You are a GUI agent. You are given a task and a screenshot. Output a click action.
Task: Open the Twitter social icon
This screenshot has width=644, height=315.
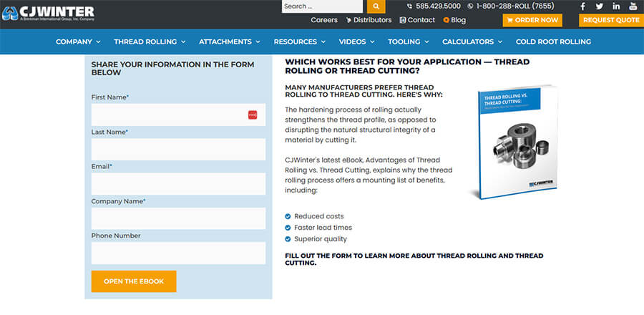click(600, 6)
